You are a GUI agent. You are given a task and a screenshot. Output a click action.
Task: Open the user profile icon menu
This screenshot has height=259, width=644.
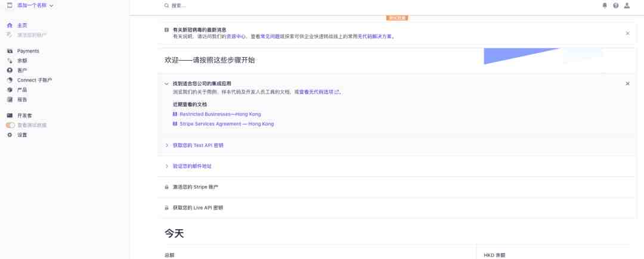click(x=627, y=6)
